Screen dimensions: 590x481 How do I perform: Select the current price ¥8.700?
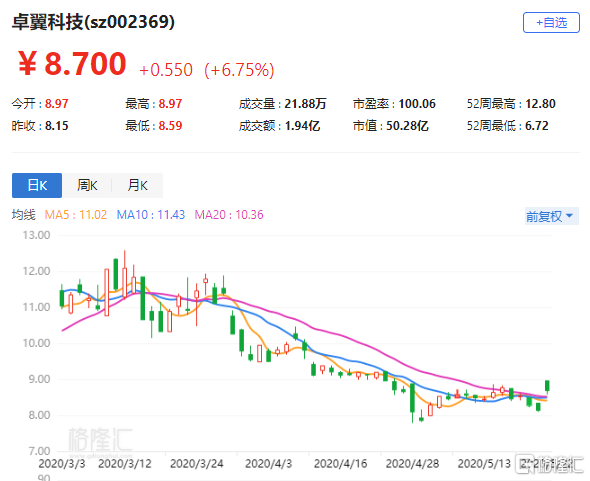click(x=72, y=64)
